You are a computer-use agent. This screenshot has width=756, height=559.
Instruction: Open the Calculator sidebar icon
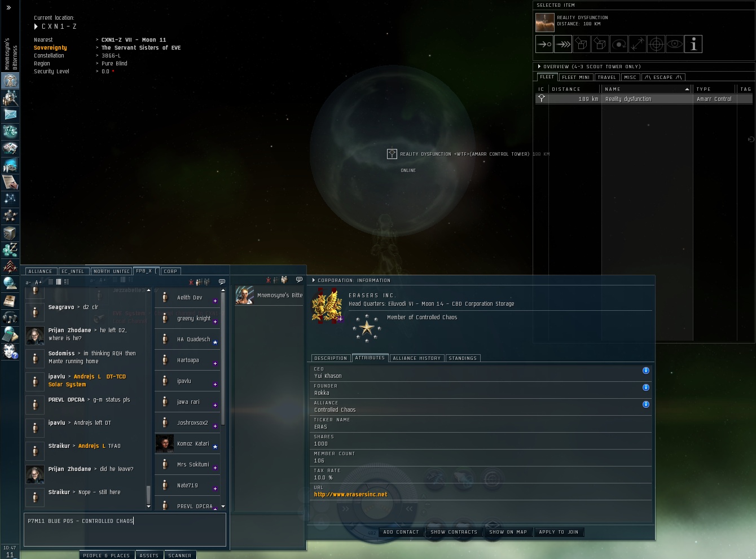[x=10, y=334]
